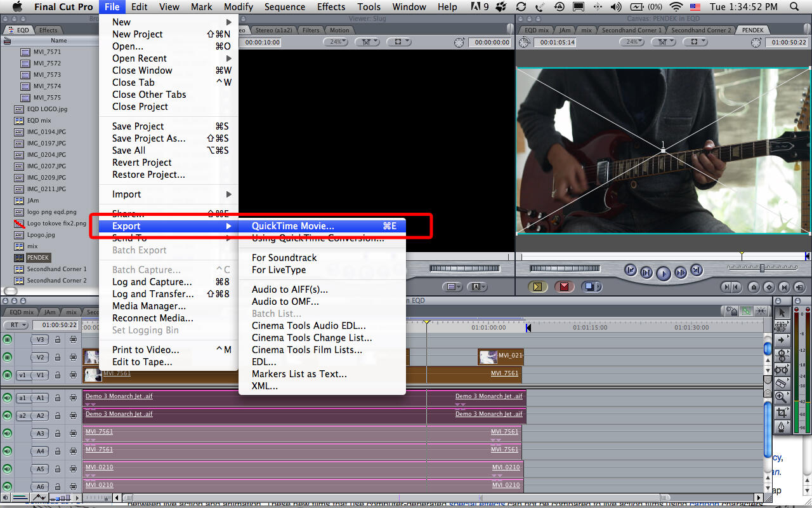Choose XML... in Export submenu

(322, 386)
